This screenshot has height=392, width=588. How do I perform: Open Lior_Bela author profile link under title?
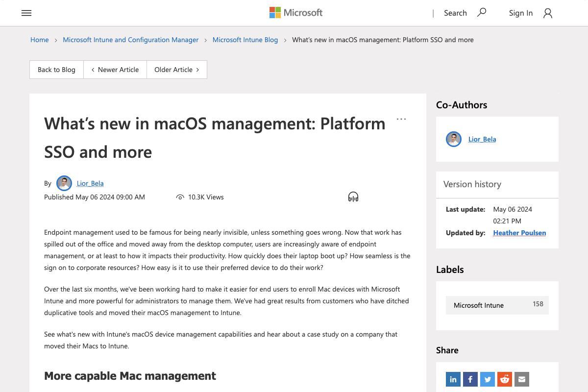pyautogui.click(x=90, y=183)
